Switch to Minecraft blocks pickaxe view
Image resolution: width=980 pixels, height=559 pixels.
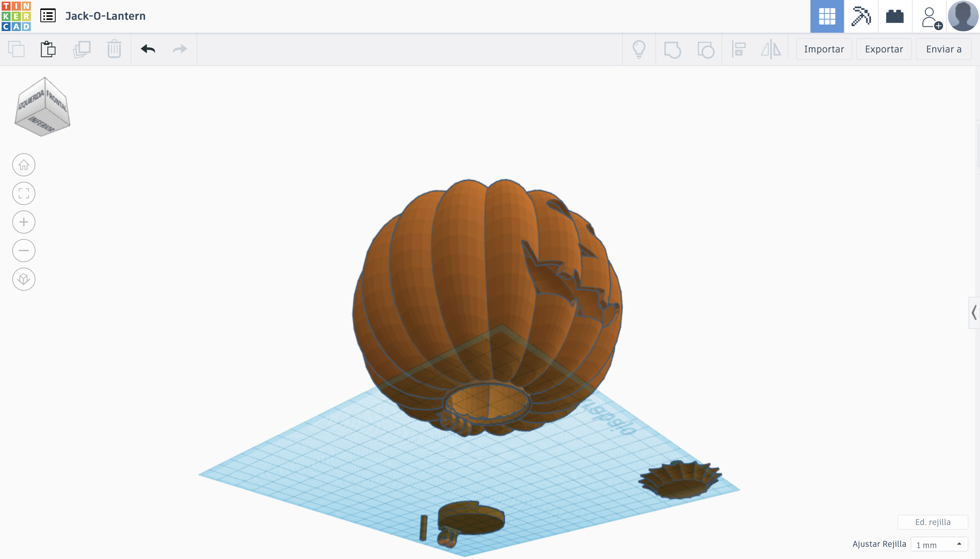point(861,16)
